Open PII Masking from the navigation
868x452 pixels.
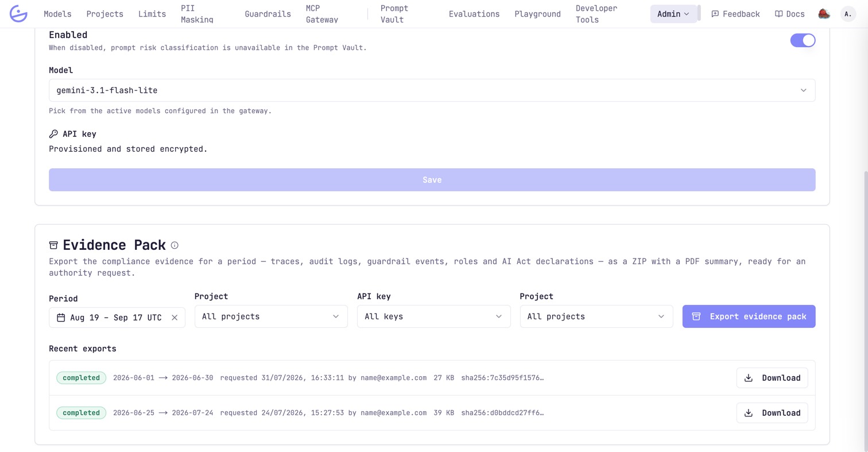(x=197, y=14)
